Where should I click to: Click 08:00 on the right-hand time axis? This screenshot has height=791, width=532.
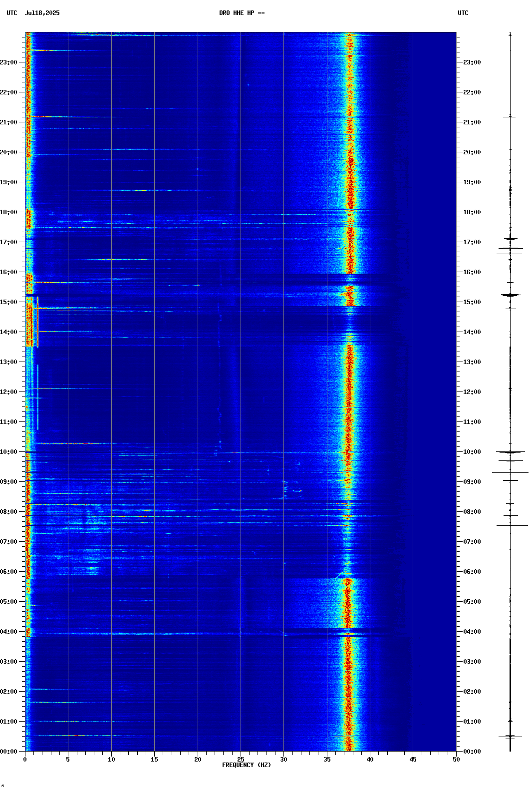pos(472,512)
